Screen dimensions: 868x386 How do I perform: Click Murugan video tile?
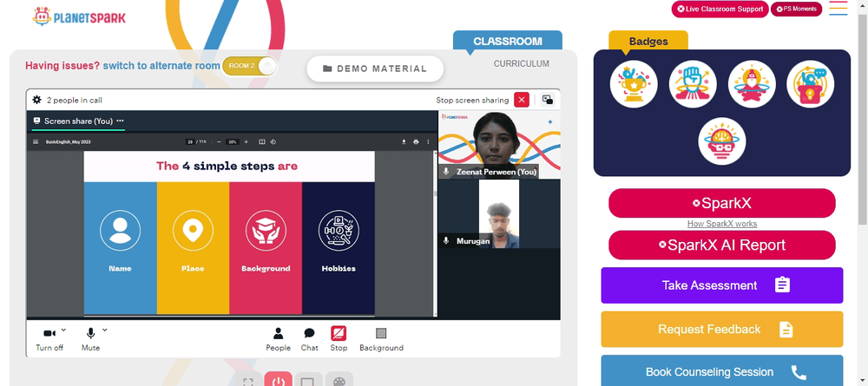(x=499, y=213)
